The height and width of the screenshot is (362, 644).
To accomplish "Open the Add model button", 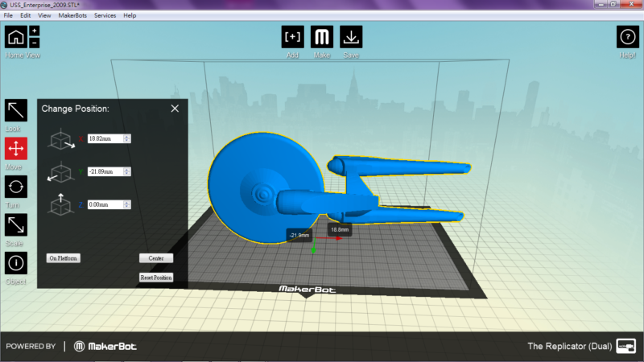I will [x=292, y=37].
